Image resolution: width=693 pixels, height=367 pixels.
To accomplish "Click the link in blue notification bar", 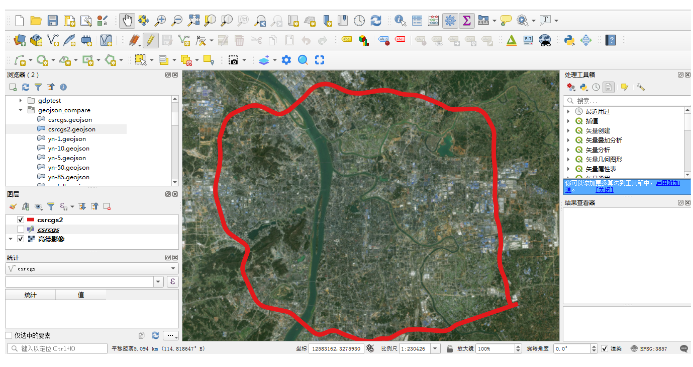I will tap(667, 183).
